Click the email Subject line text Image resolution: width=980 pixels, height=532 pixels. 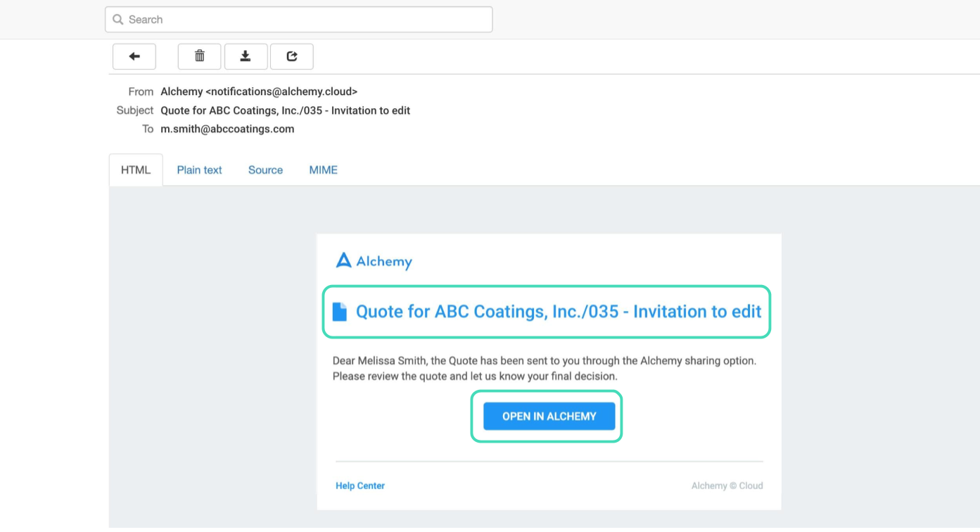[x=286, y=110]
